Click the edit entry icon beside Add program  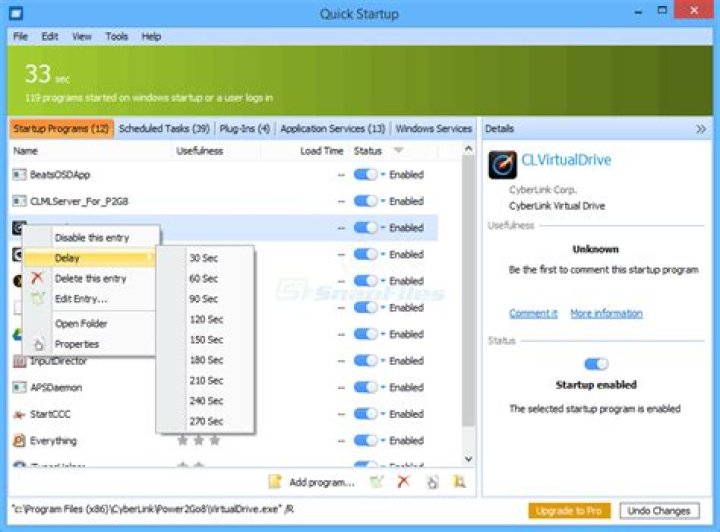click(377, 482)
